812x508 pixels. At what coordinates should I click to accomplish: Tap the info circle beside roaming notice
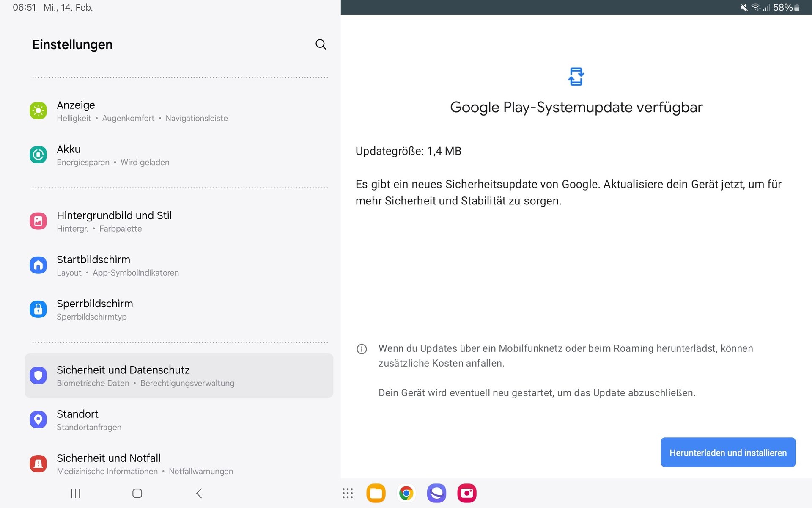[x=362, y=349]
